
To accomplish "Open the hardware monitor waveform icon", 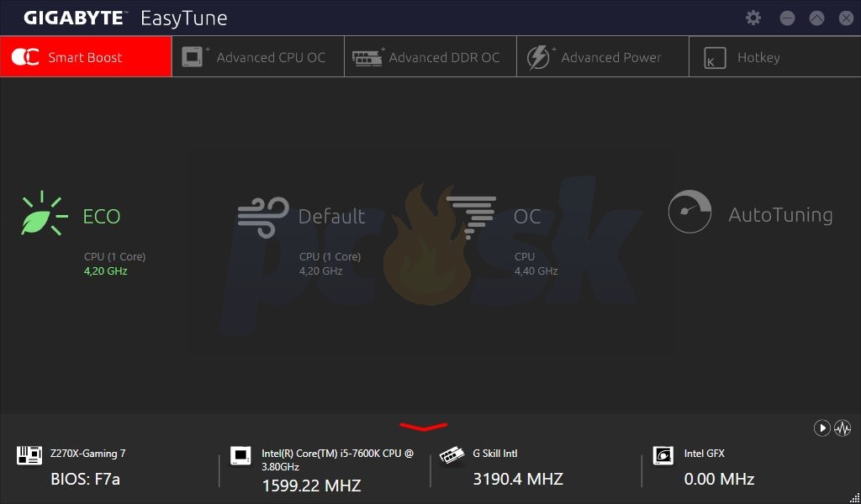I will coord(843,428).
